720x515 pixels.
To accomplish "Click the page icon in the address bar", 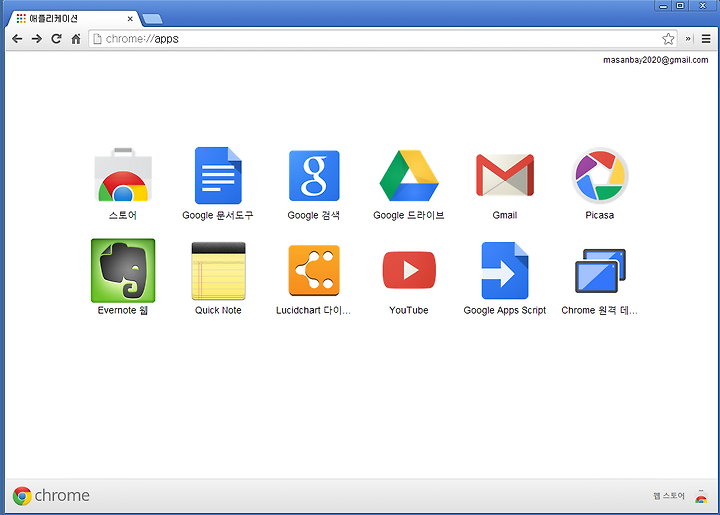I will [97, 39].
